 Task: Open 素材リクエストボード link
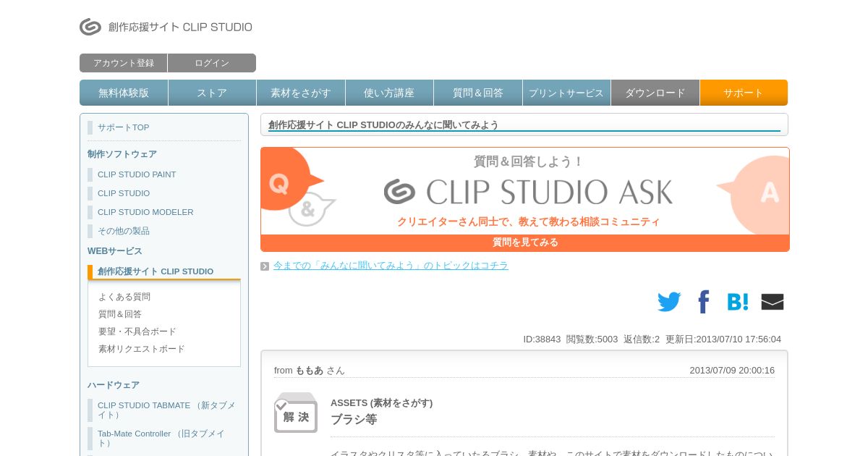tap(142, 349)
